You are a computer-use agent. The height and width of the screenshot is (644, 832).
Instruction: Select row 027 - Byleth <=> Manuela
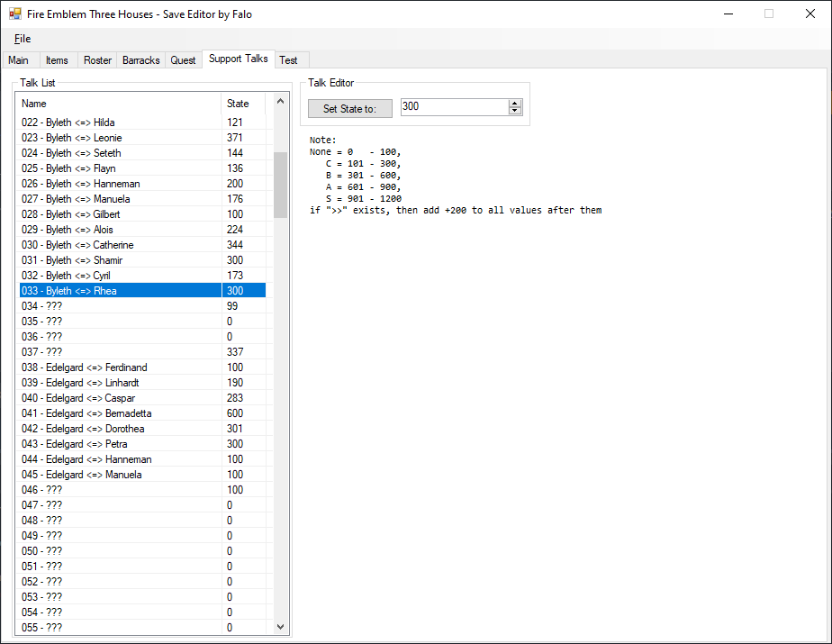143,198
